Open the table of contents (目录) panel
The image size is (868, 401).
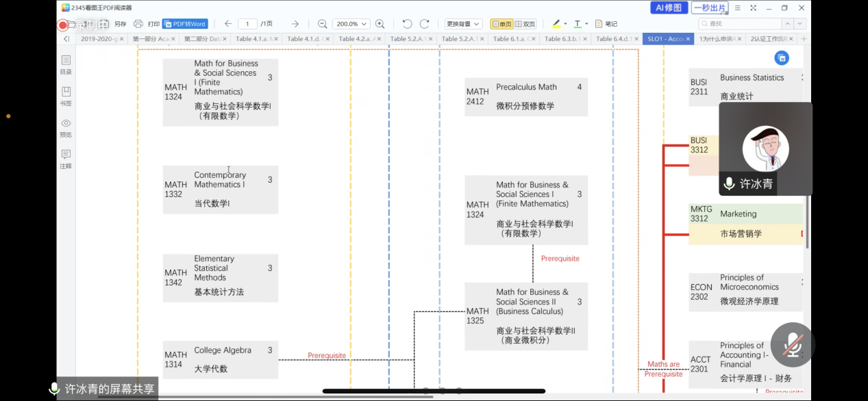(66, 64)
